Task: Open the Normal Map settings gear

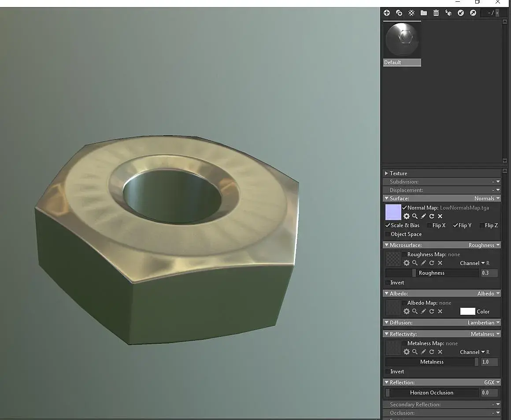Action: click(x=407, y=216)
